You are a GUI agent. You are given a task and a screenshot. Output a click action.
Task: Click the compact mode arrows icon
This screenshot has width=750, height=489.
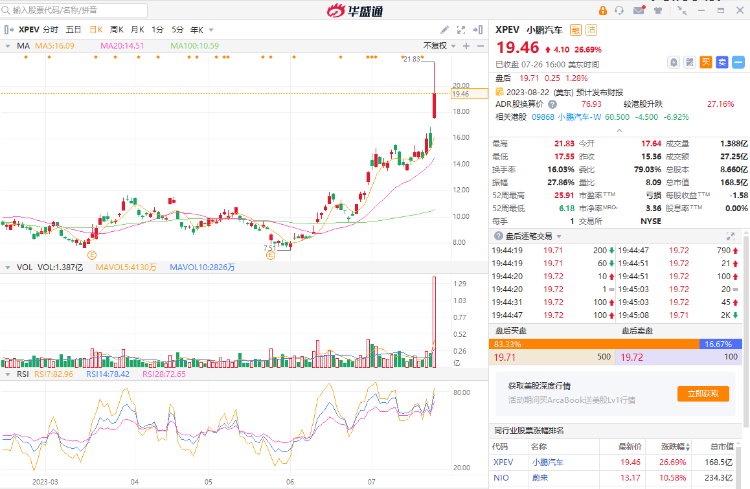682,10
